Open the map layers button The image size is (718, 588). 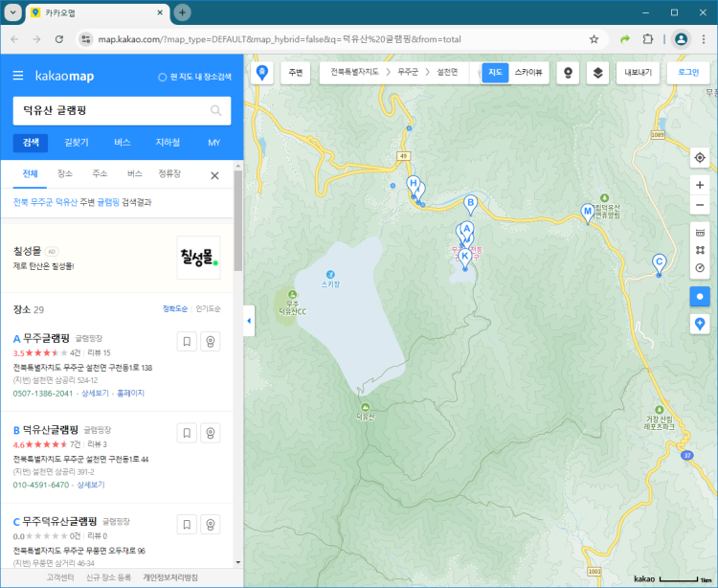pos(597,73)
